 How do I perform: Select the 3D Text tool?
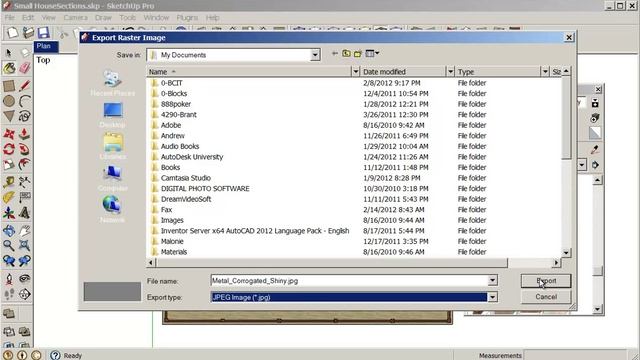click(24, 213)
